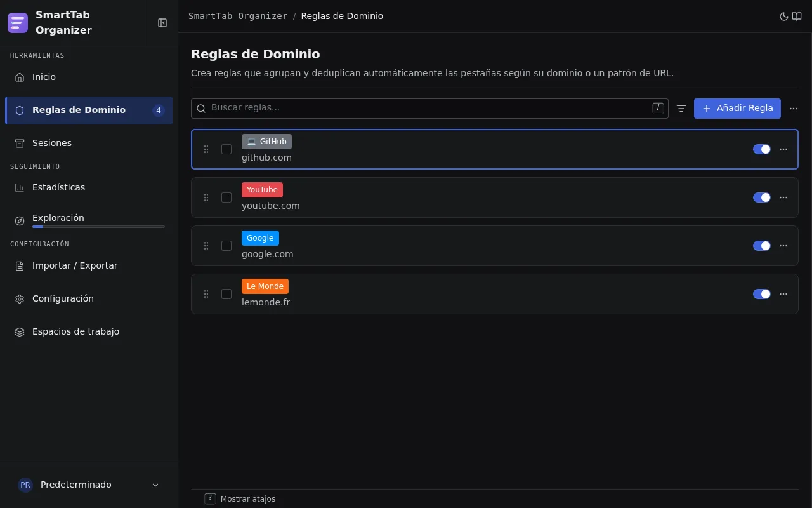
Task: Click the PR profile avatar
Action: coord(25,485)
